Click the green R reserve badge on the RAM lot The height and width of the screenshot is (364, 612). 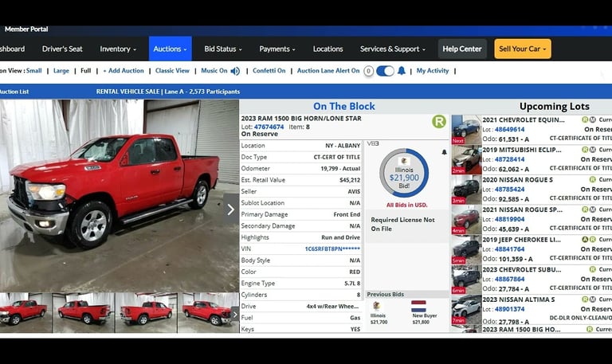pos(439,121)
